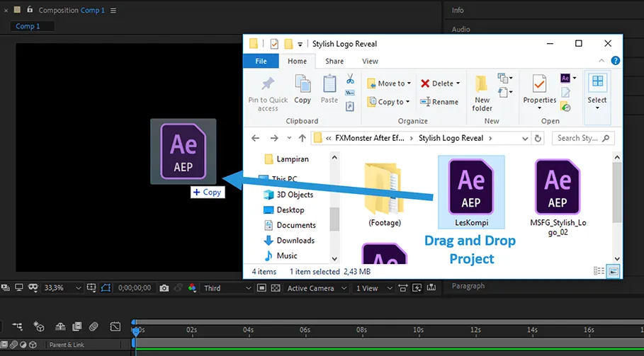Click the Paste shortcut icon in Clipboard group
Image resolution: width=644 pixels, height=356 pixels.
pos(350,107)
